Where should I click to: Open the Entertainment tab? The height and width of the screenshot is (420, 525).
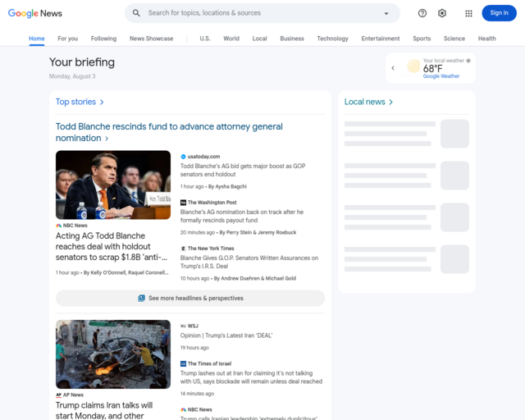pyautogui.click(x=381, y=39)
